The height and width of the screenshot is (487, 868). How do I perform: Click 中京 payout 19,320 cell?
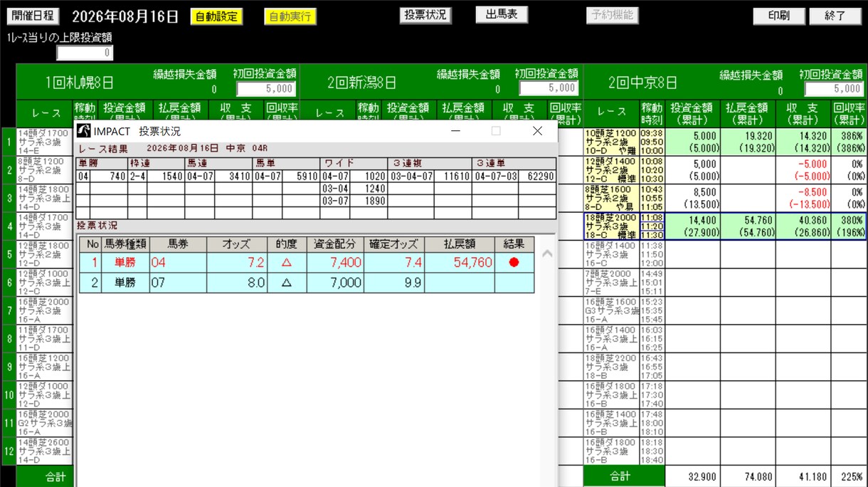pos(747,142)
